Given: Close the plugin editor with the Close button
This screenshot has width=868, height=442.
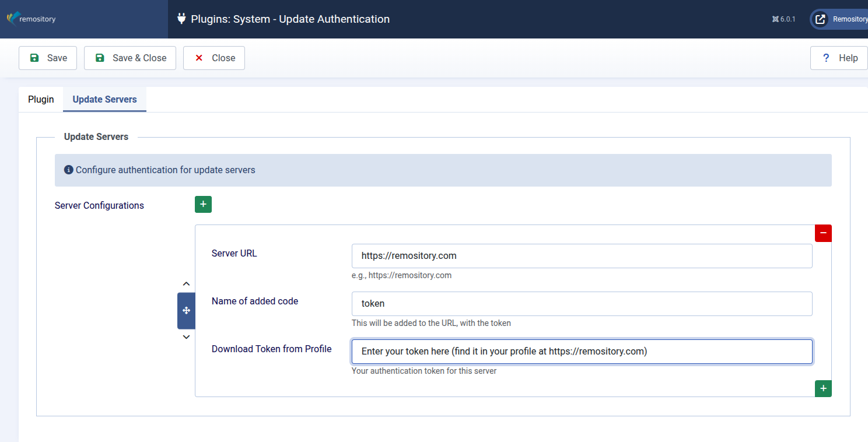Looking at the screenshot, I should (214, 58).
